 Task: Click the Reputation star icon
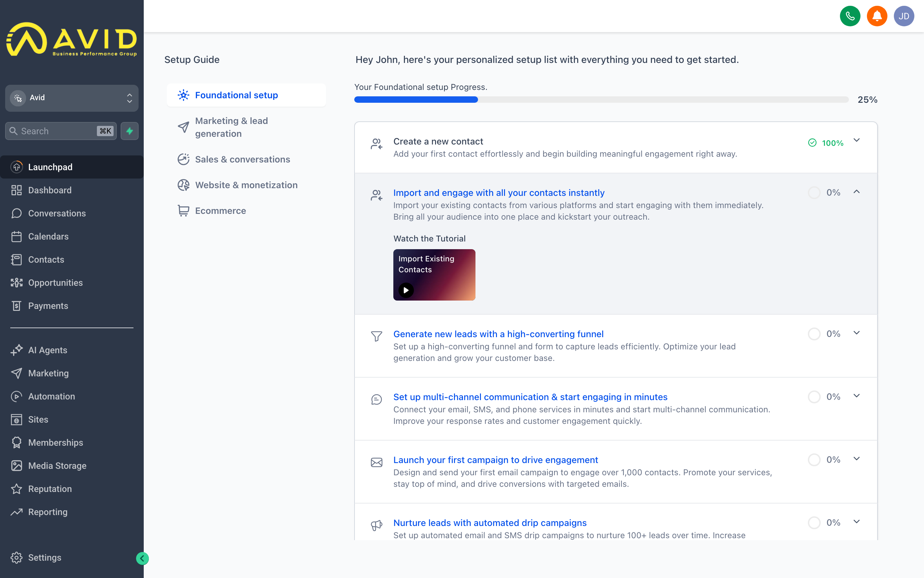(x=16, y=489)
